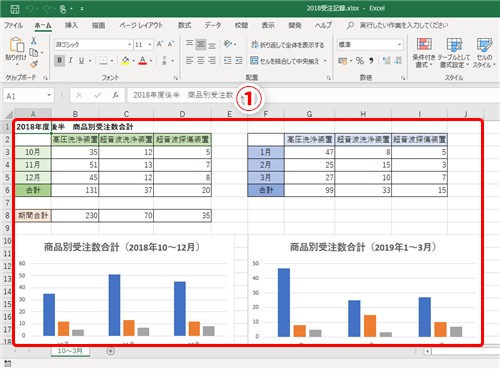Toggle Italic formatting
The height and width of the screenshot is (369, 500).
(71, 61)
